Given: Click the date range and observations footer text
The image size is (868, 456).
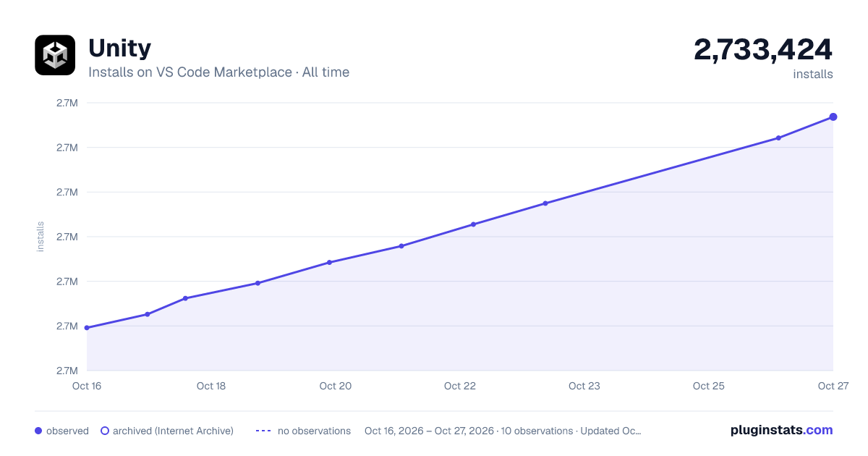Looking at the screenshot, I should tap(503, 431).
